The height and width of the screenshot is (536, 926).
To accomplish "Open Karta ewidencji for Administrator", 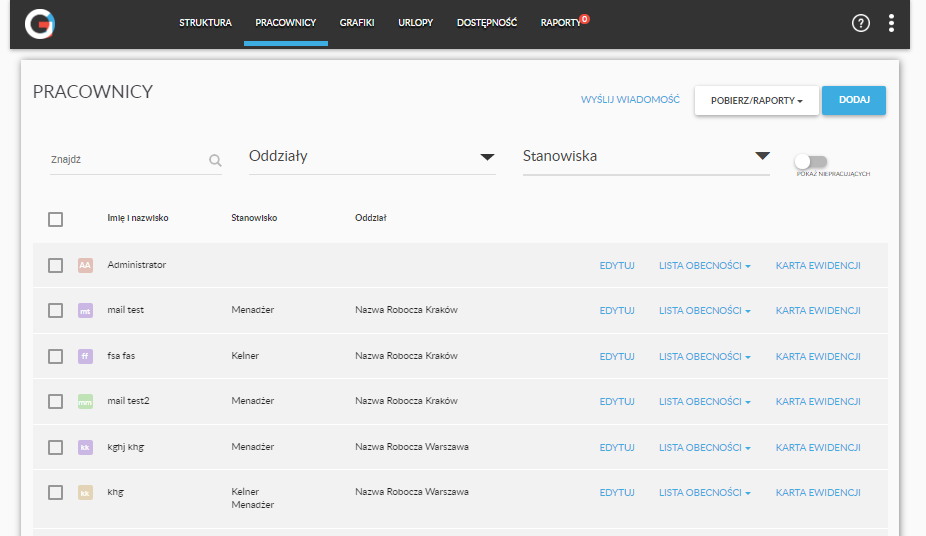I will pos(818,266).
